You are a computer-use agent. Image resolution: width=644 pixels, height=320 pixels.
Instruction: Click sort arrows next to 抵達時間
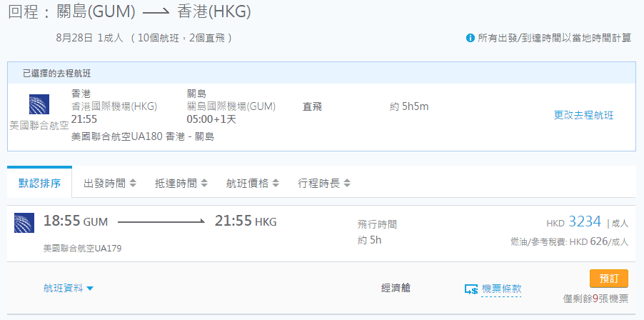tap(203, 184)
